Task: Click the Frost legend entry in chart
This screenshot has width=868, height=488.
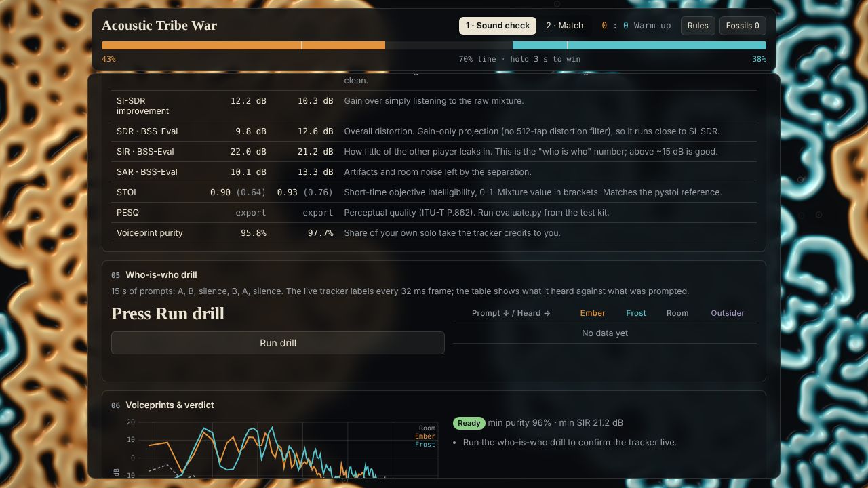Action: 425,445
